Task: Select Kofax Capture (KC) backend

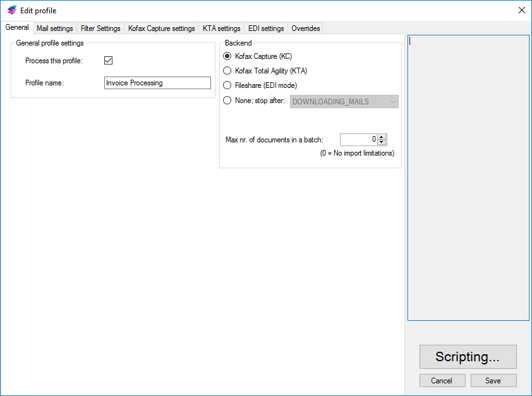Action: point(227,56)
